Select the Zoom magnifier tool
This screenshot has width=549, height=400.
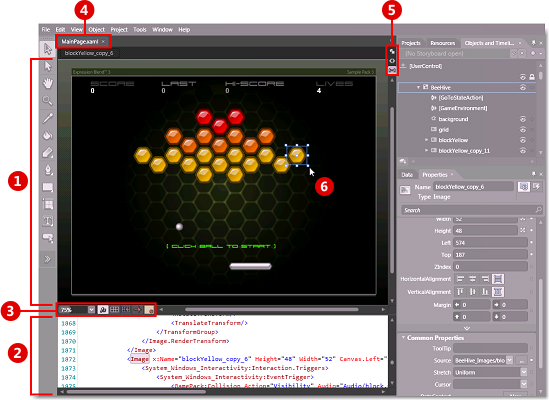click(48, 101)
